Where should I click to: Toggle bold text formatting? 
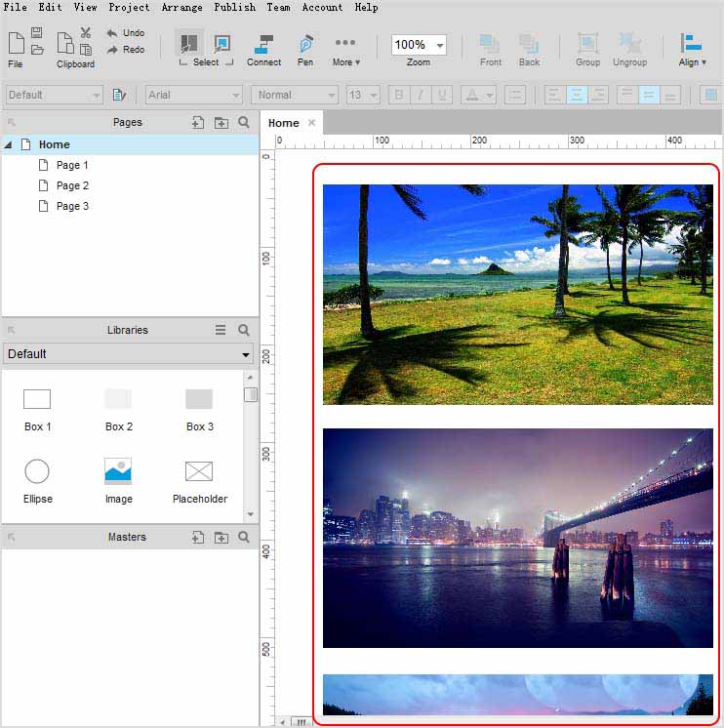click(398, 95)
